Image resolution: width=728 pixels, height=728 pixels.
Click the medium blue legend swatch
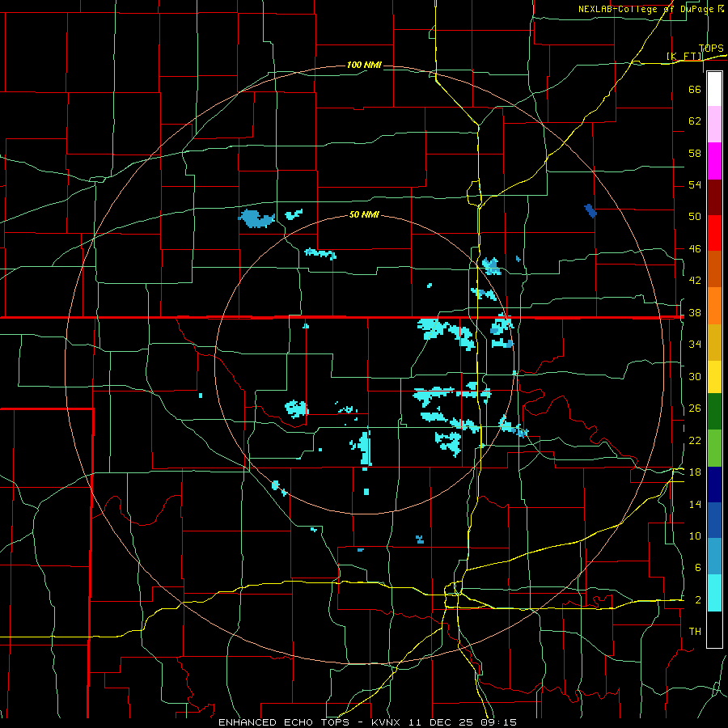pos(714,520)
